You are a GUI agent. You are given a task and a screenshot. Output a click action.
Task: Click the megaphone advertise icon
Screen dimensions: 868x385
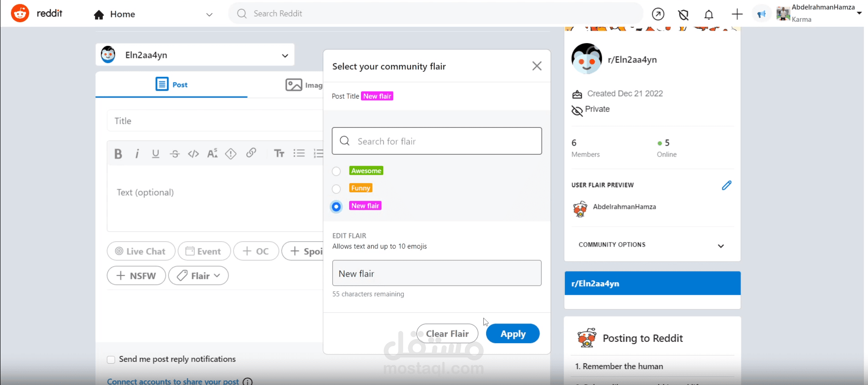click(761, 14)
